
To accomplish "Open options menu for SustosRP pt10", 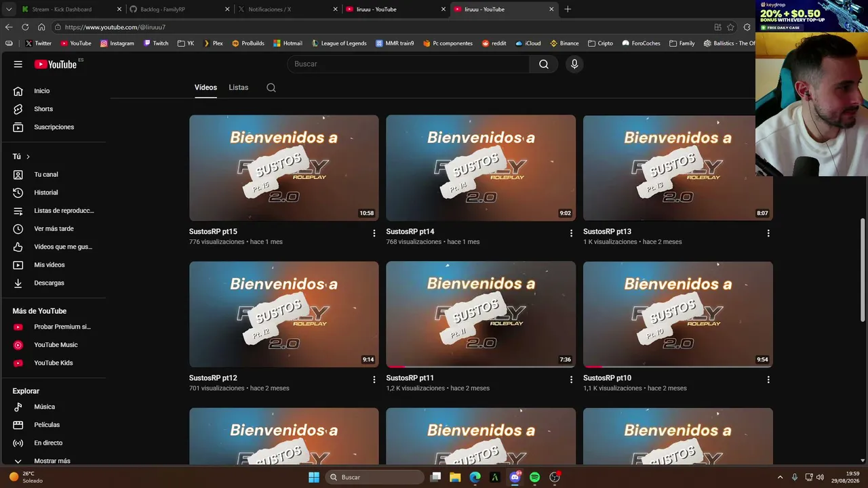I will click(x=768, y=380).
